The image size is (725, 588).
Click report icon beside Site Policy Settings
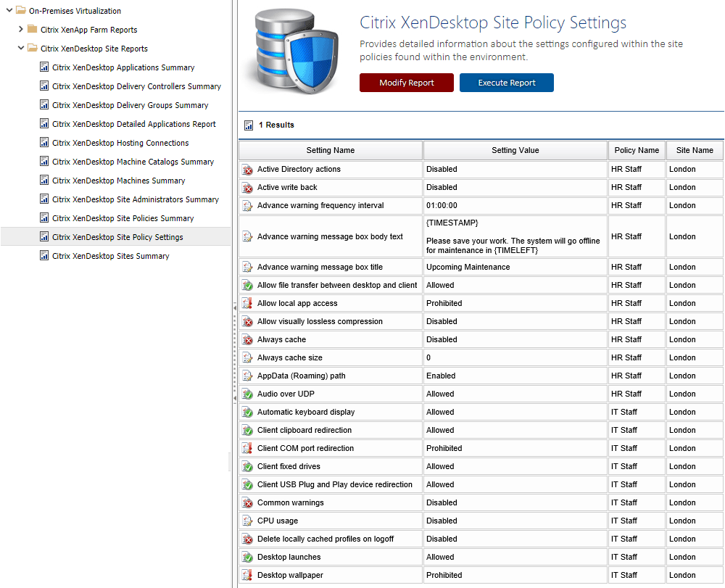coord(44,237)
